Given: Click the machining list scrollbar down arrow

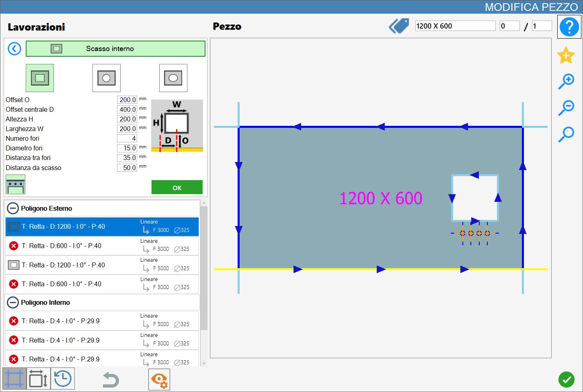Looking at the screenshot, I should (204, 363).
